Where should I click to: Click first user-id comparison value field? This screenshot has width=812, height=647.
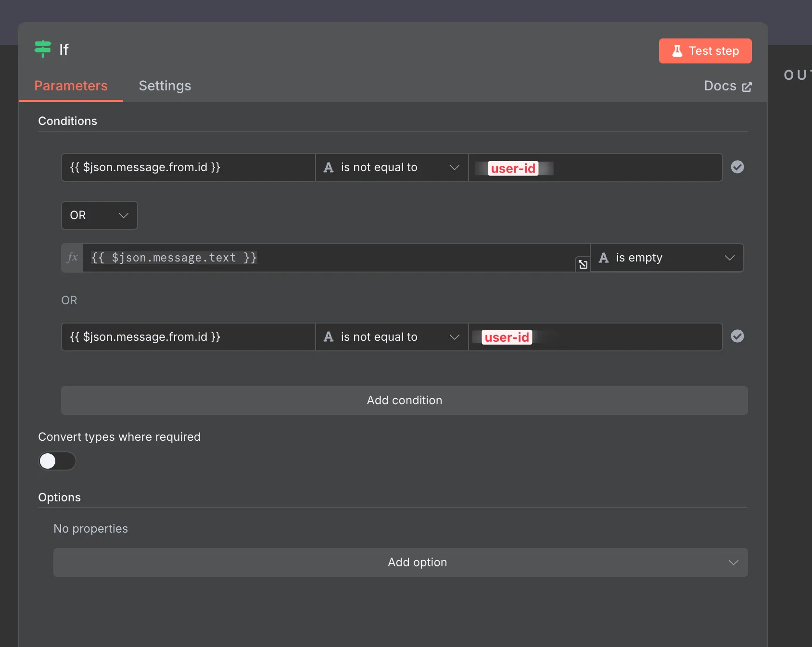[x=596, y=167]
